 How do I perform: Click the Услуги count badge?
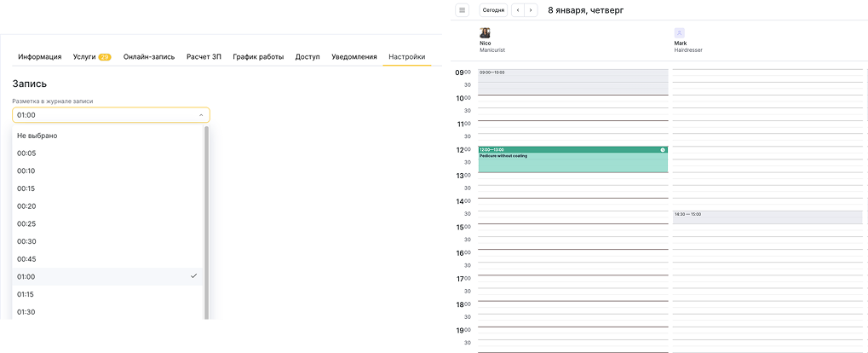[105, 57]
